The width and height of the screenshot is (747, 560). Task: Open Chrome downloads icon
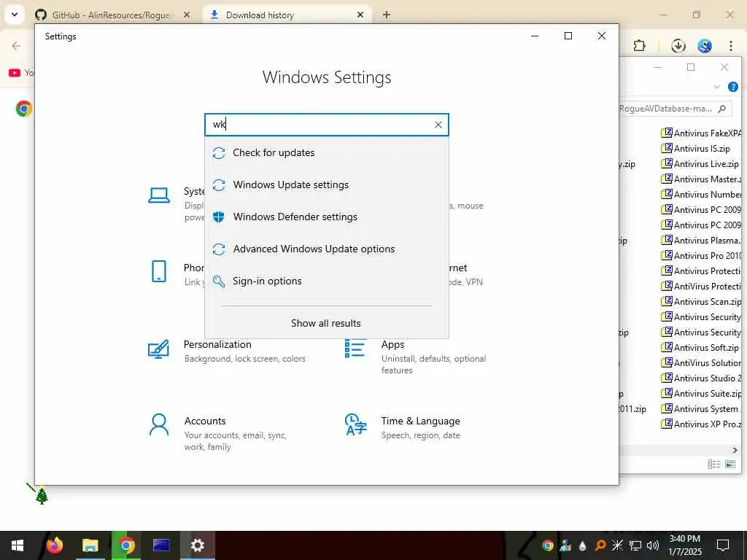pyautogui.click(x=678, y=46)
